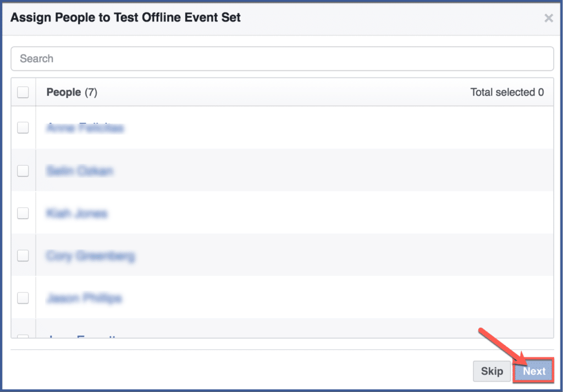Check the box next to Jason Phillips
The height and width of the screenshot is (392, 563).
click(23, 297)
